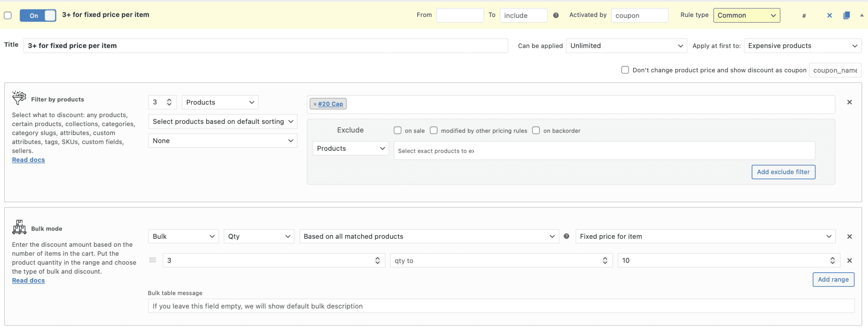Grab the drag handle on the range row
This screenshot has height=329, width=868.
point(153,260)
